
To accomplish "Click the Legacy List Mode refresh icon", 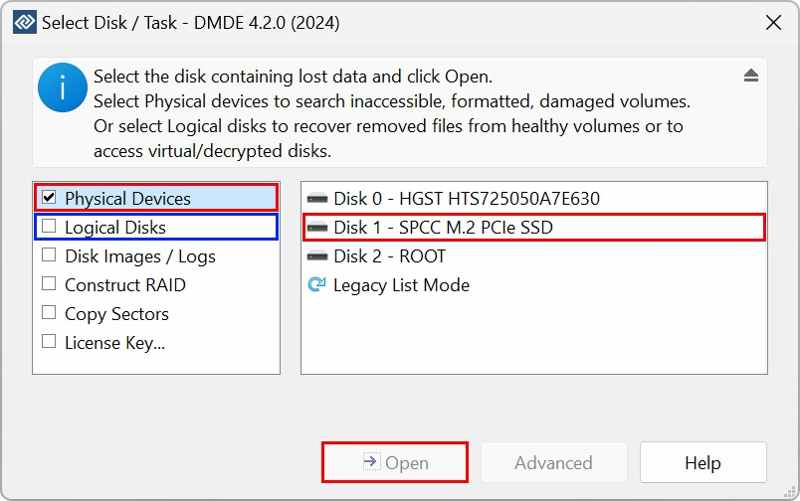I will [x=318, y=285].
